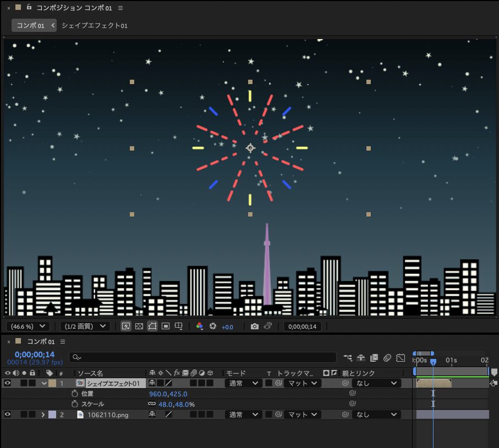This screenshot has height=448, width=499.
Task: Open the composition mini-flowchart icon
Action: point(348,358)
